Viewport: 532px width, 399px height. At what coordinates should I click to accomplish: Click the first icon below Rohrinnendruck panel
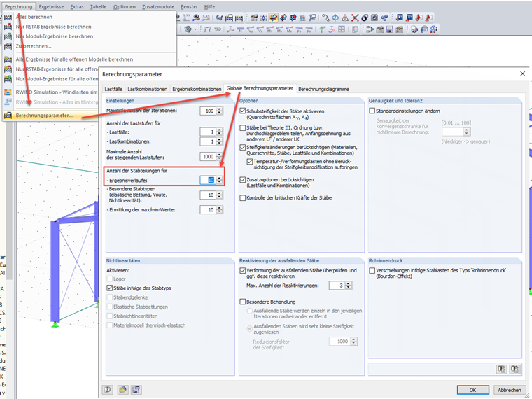pos(501,369)
